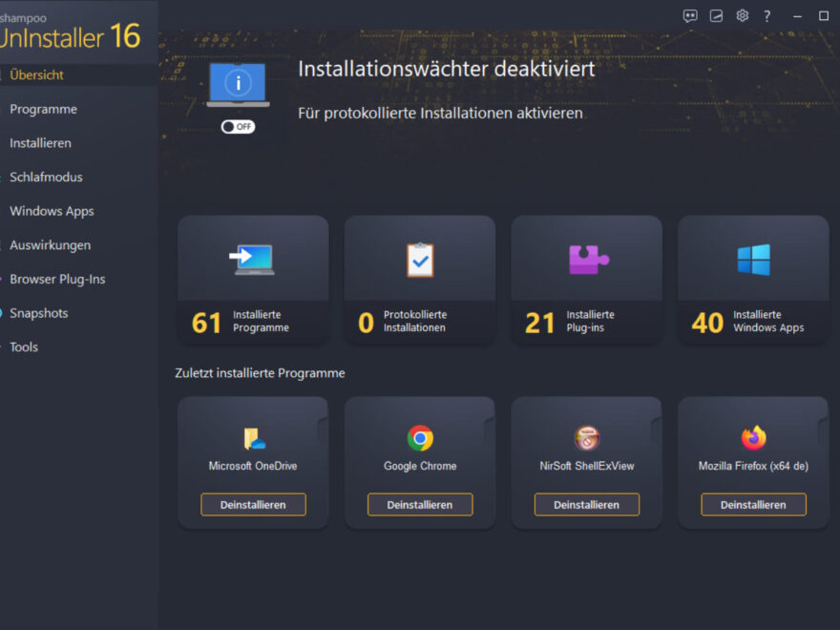Click Deinstallieren for Microsoft OneDrive

253,505
